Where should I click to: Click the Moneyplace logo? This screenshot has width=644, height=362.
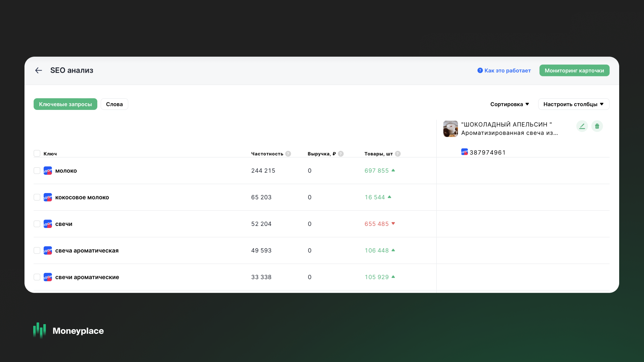pos(68,330)
